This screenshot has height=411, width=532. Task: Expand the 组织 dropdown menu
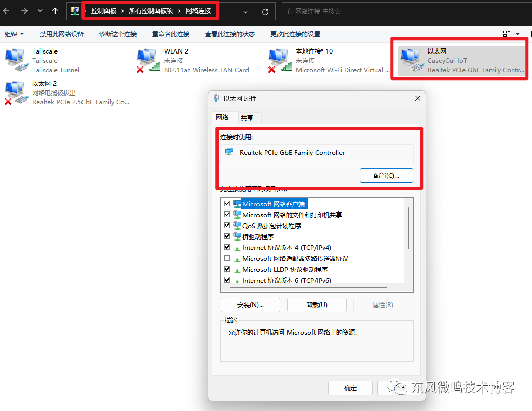coord(14,34)
